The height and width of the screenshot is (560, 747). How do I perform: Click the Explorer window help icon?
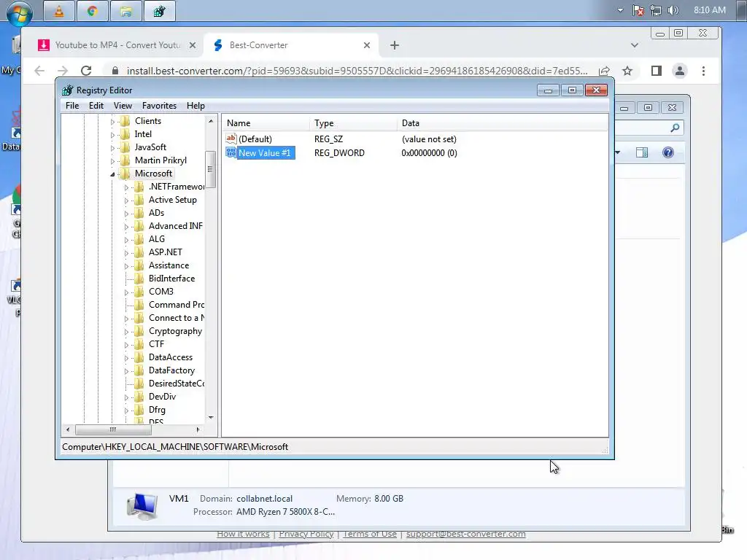tap(668, 152)
